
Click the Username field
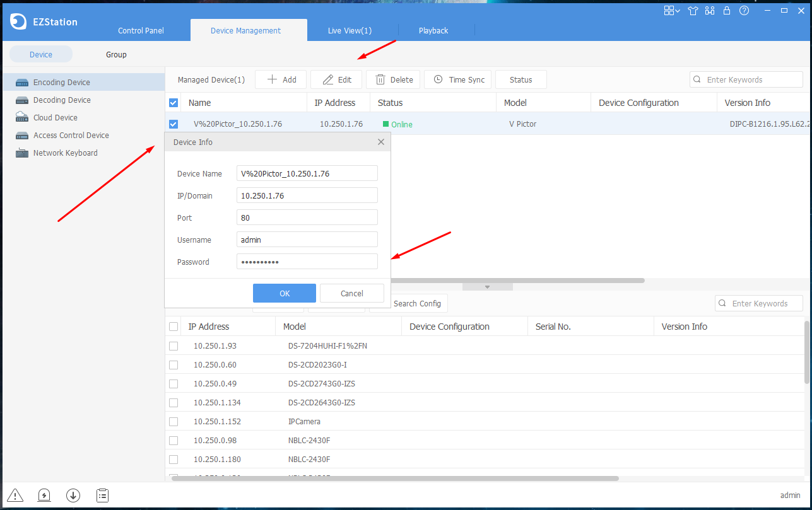(307, 240)
